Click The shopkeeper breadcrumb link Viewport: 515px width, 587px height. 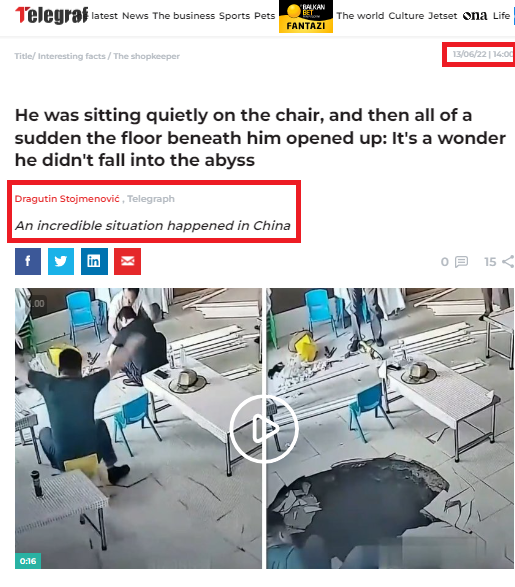(x=146, y=56)
